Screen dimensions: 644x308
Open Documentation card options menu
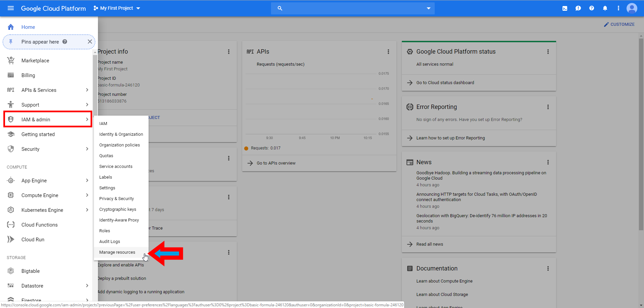(548, 268)
